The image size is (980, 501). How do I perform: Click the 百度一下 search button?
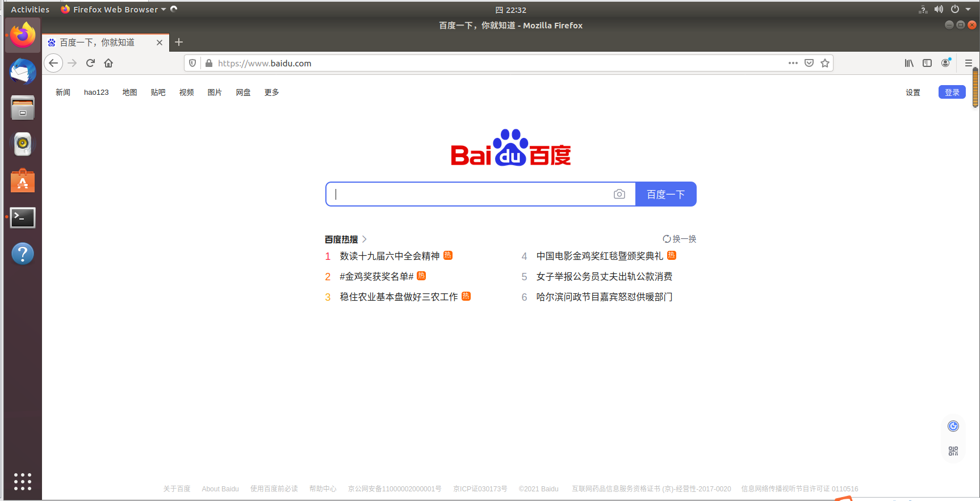pyautogui.click(x=666, y=194)
